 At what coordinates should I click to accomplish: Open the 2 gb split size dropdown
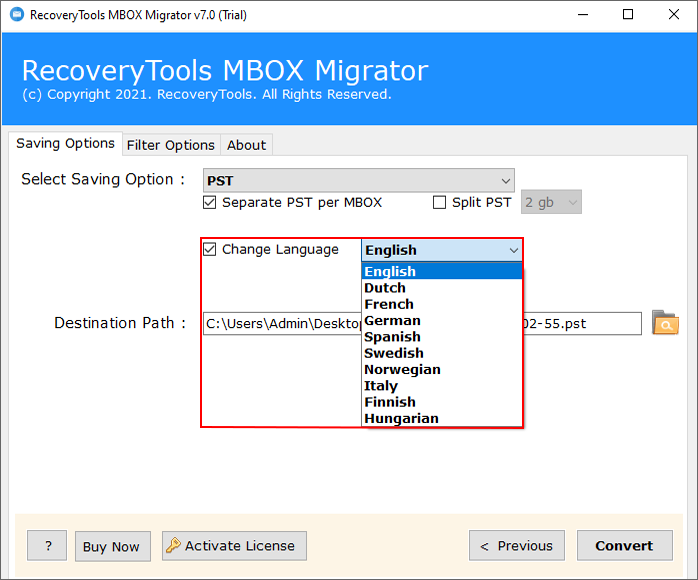(551, 203)
